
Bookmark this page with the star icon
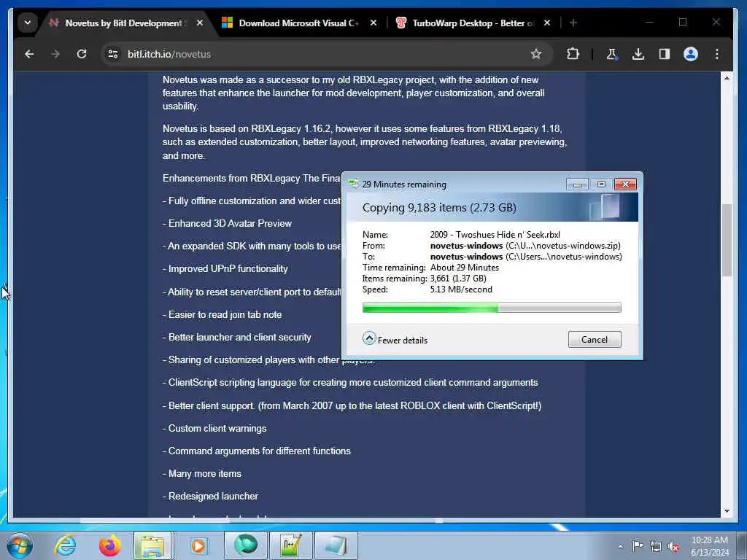[536, 54]
